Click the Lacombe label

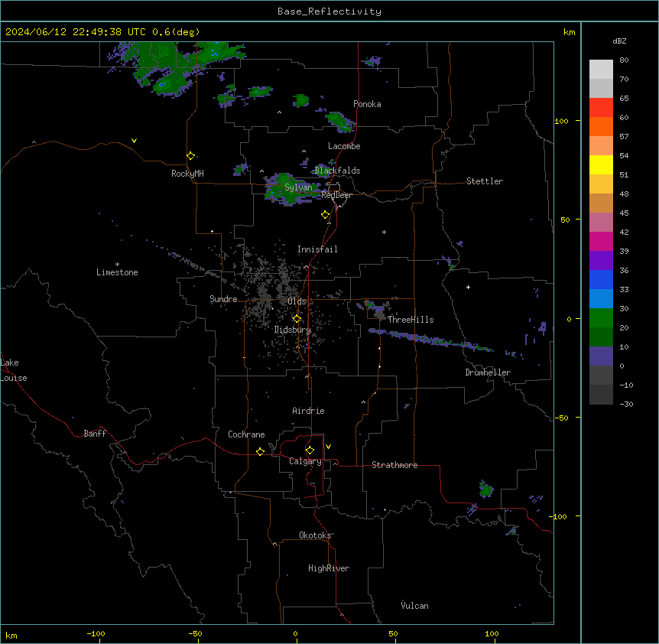(x=344, y=146)
